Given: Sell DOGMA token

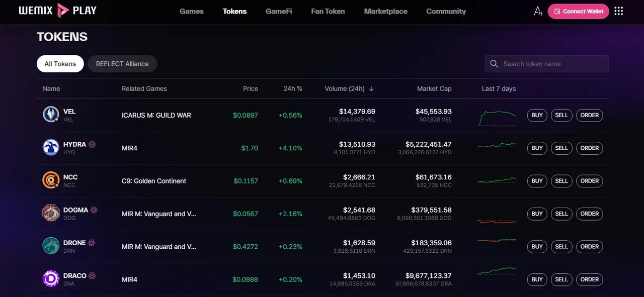Looking at the screenshot, I should (x=561, y=214).
